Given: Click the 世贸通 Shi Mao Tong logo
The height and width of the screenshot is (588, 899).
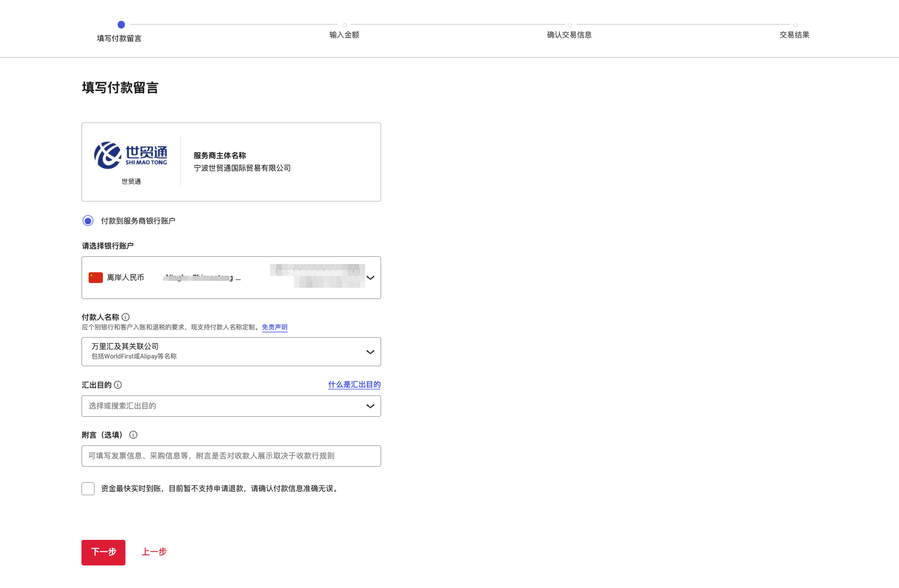Looking at the screenshot, I should [131, 156].
